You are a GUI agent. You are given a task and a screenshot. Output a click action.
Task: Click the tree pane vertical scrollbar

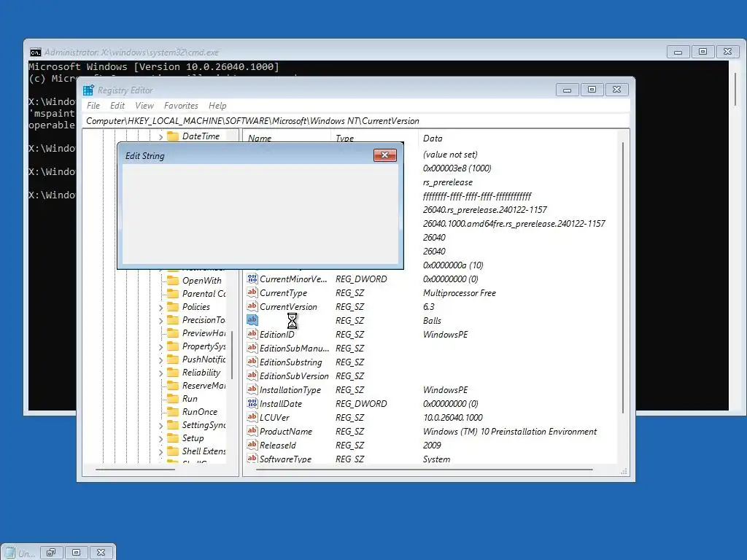coord(232,355)
